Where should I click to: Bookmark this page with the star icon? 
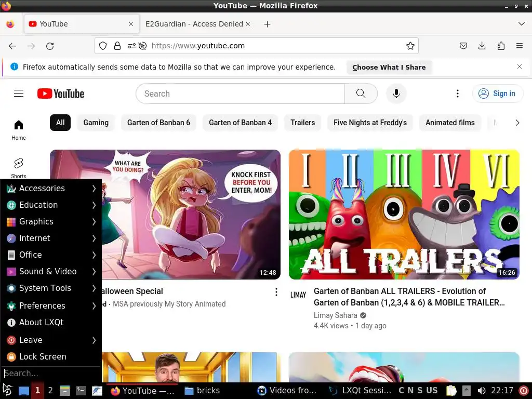pos(410,46)
